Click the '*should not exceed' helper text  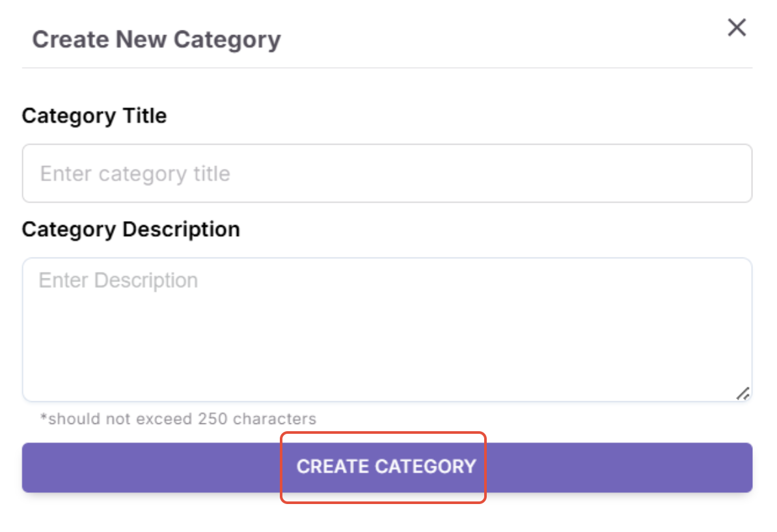click(x=178, y=419)
